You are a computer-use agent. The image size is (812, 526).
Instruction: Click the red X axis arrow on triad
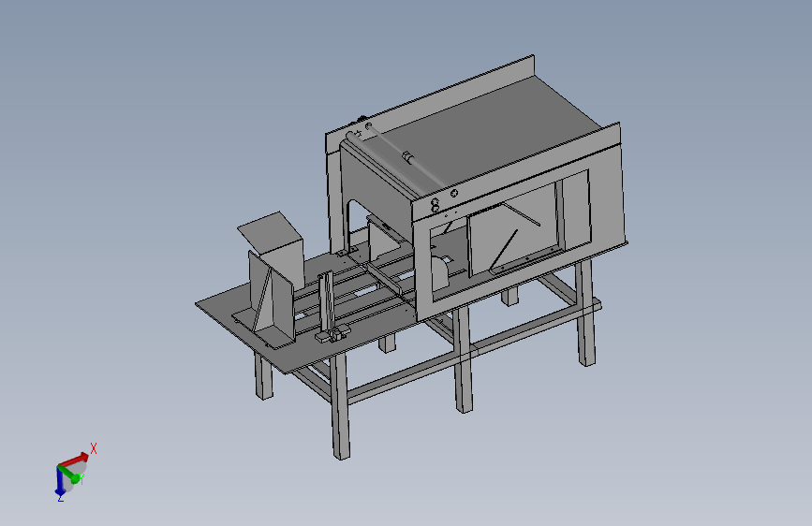(75, 460)
